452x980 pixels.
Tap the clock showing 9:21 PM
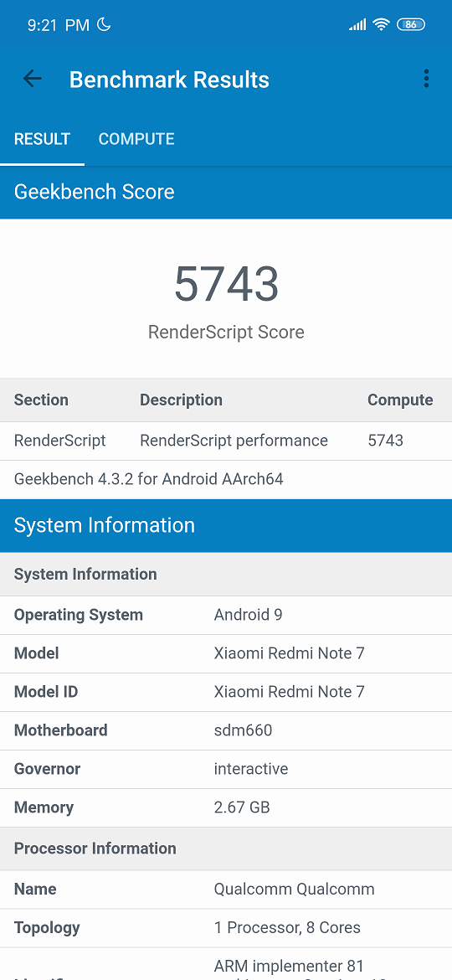59,25
